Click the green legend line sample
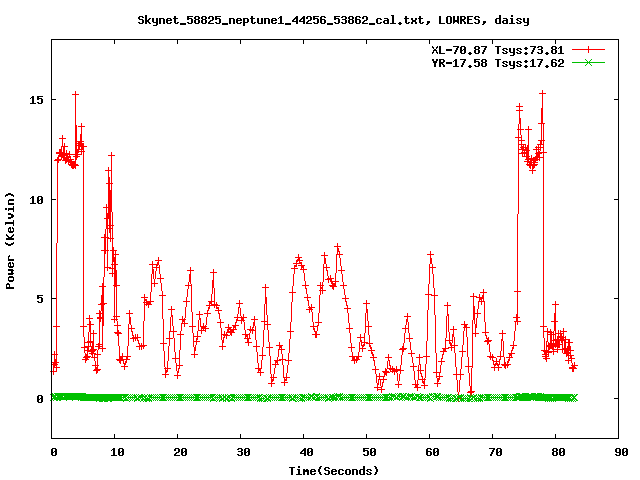 (588, 62)
